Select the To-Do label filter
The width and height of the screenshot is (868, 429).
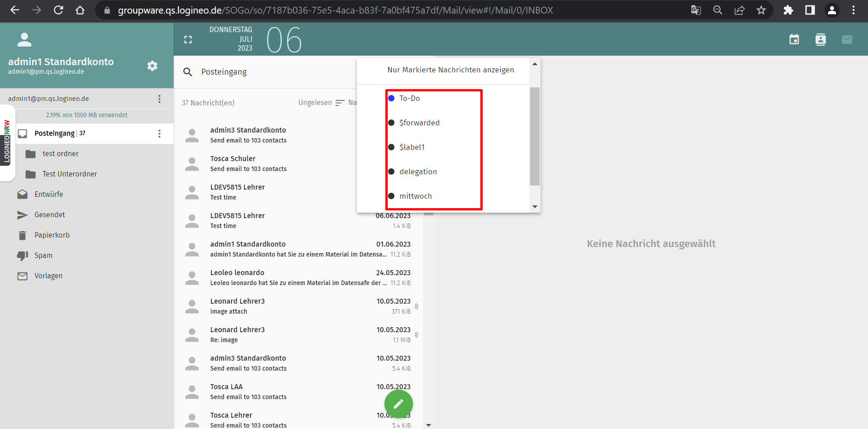(409, 99)
